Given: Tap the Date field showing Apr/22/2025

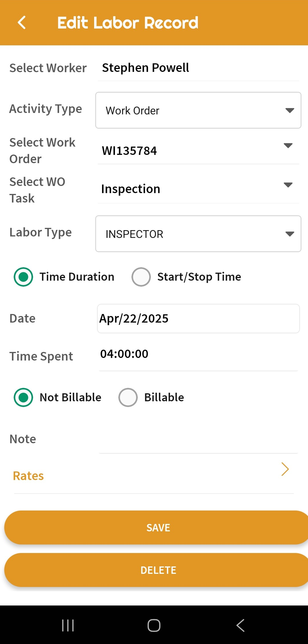Looking at the screenshot, I should (198, 319).
